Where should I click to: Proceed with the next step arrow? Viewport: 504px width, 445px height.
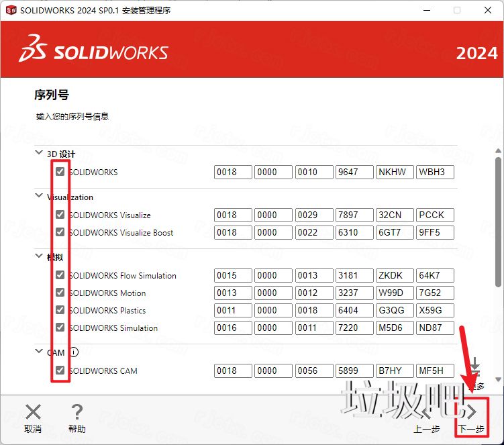(471, 411)
